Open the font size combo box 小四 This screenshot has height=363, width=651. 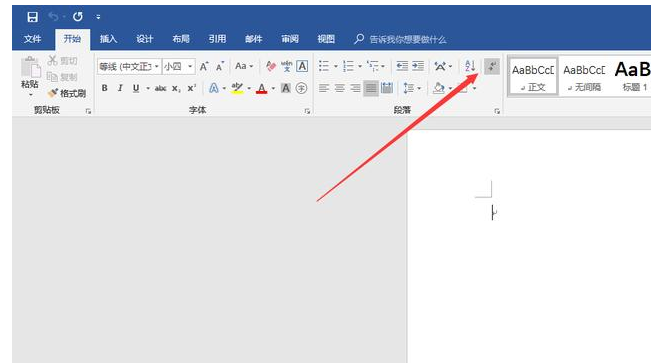(x=179, y=66)
